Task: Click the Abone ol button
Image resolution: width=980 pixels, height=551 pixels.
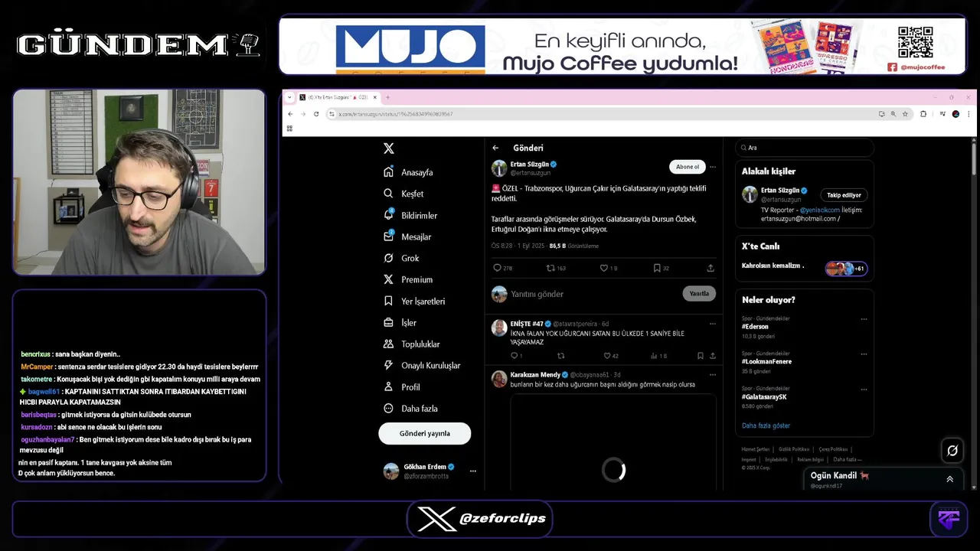Action: [x=687, y=167]
